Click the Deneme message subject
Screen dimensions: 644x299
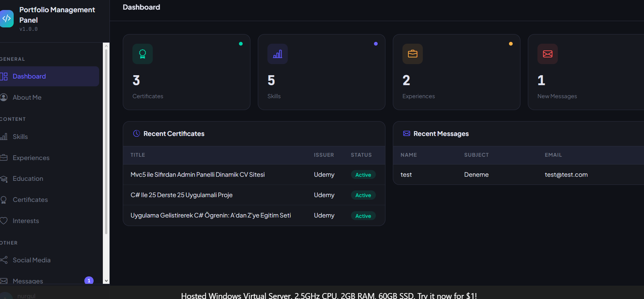pyautogui.click(x=476, y=175)
